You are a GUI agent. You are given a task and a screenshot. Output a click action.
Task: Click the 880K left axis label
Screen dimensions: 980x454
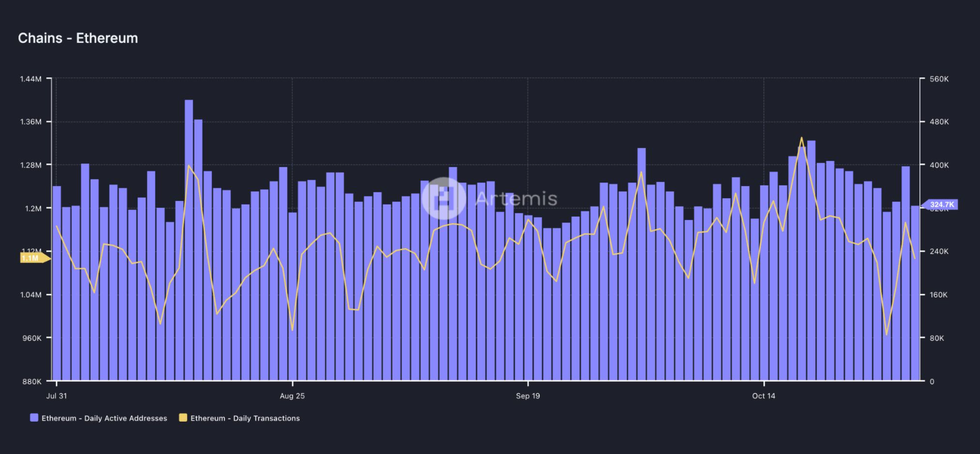pos(32,381)
